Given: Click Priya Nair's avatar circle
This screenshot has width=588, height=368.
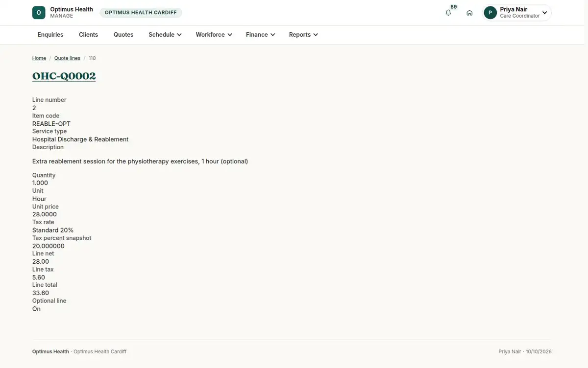Looking at the screenshot, I should 490,13.
